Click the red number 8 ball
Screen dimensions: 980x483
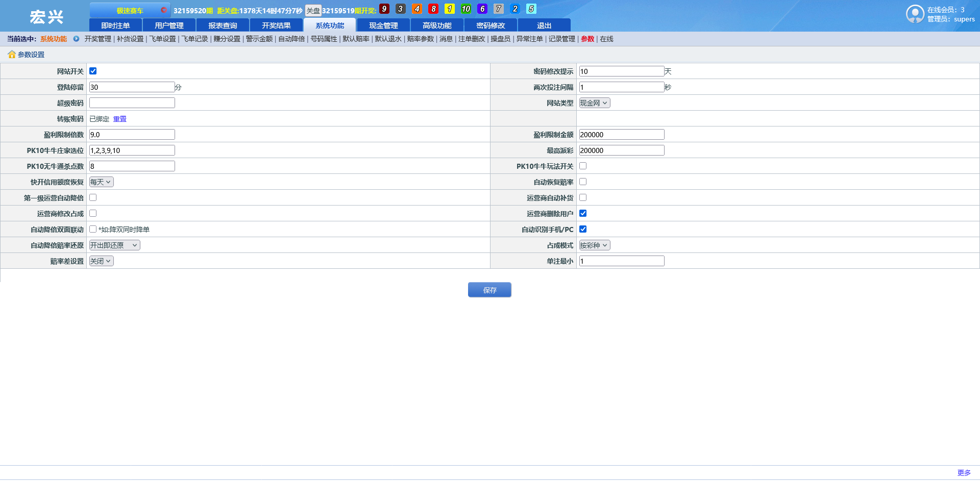[x=433, y=9]
